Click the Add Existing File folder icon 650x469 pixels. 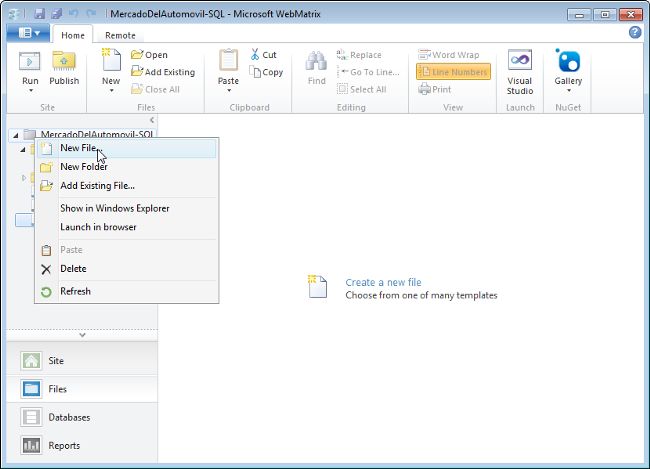tap(46, 186)
